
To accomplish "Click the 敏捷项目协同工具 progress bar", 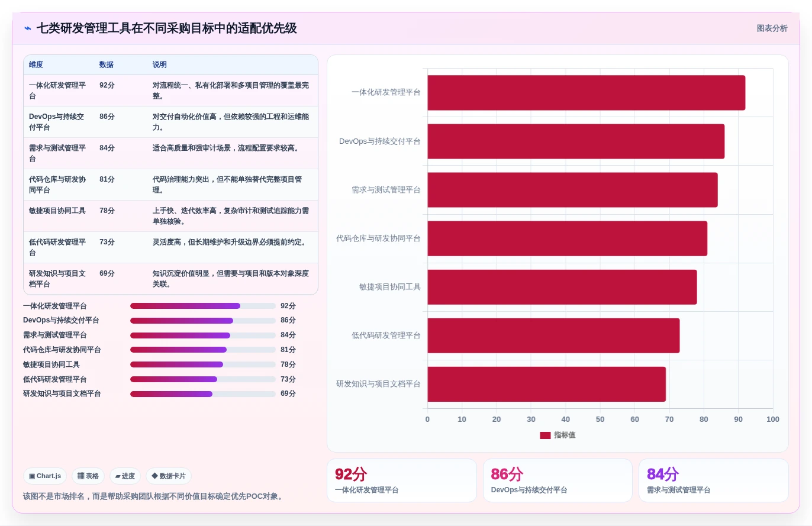I will [x=203, y=364].
